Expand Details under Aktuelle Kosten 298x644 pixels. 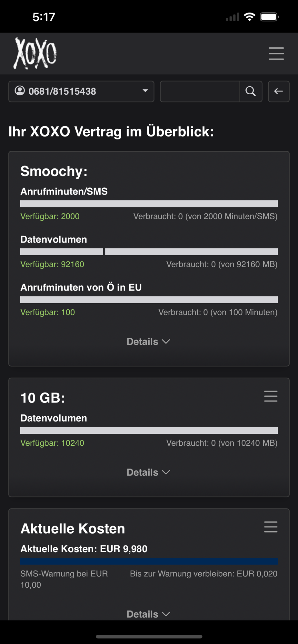tap(148, 614)
